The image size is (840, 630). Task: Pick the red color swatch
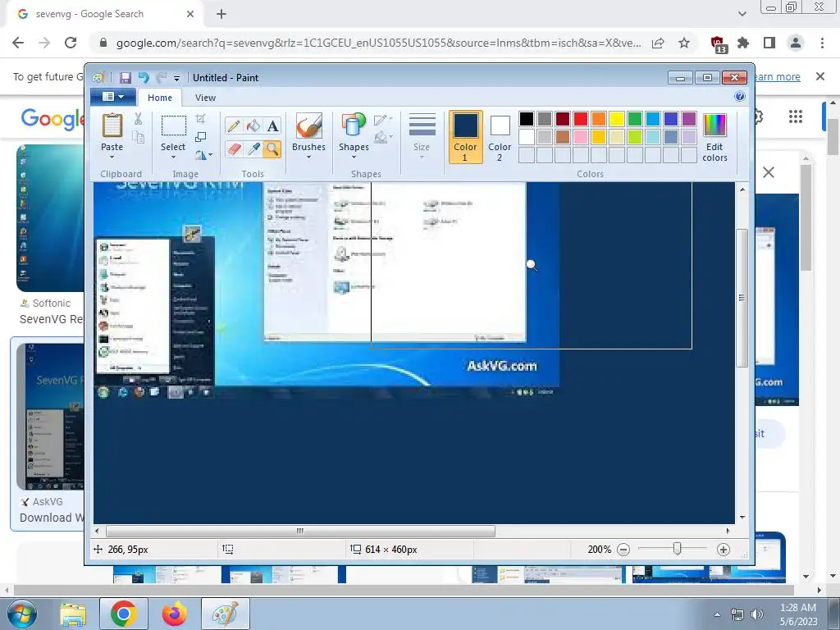point(581,118)
